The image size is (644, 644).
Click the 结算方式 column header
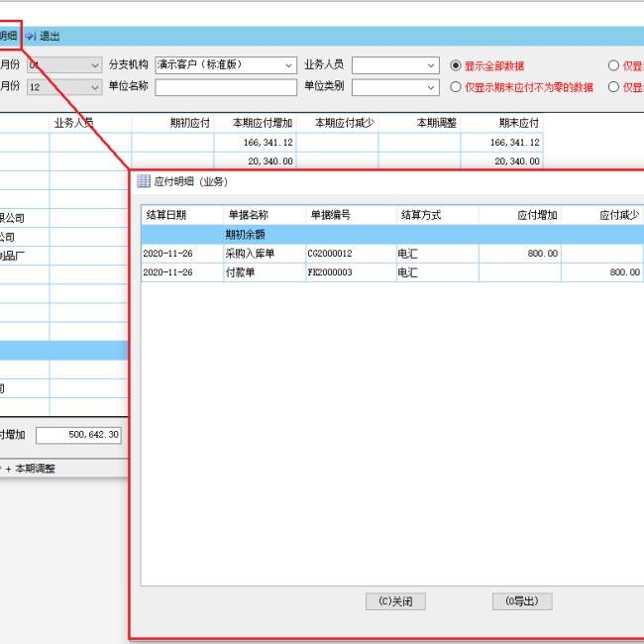tap(437, 215)
